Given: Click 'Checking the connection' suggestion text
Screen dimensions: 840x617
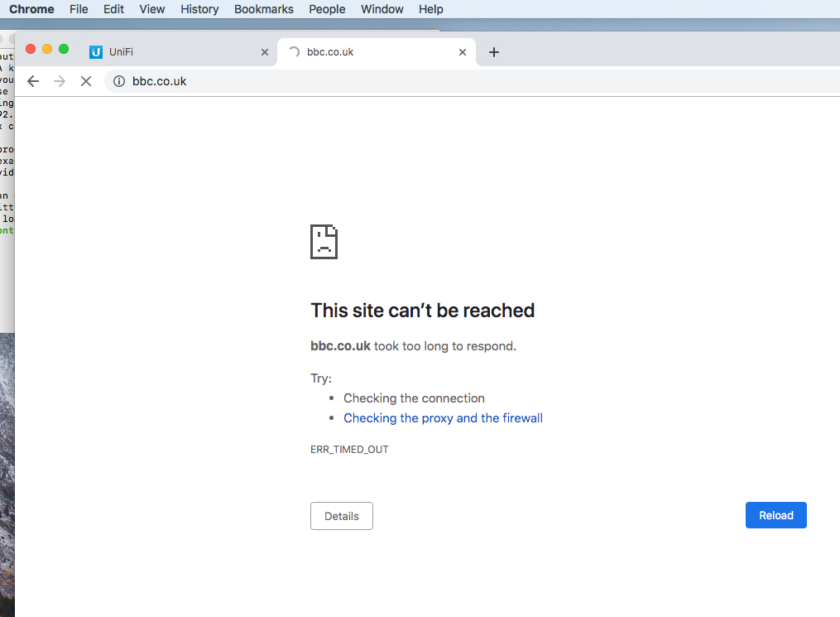Looking at the screenshot, I should [414, 398].
